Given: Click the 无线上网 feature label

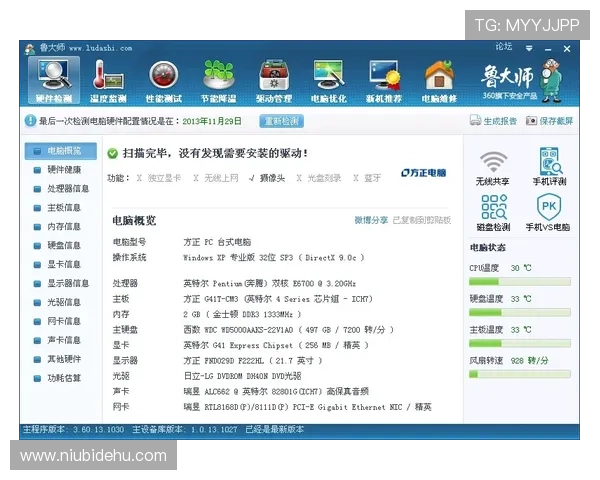Looking at the screenshot, I should 221,178.
